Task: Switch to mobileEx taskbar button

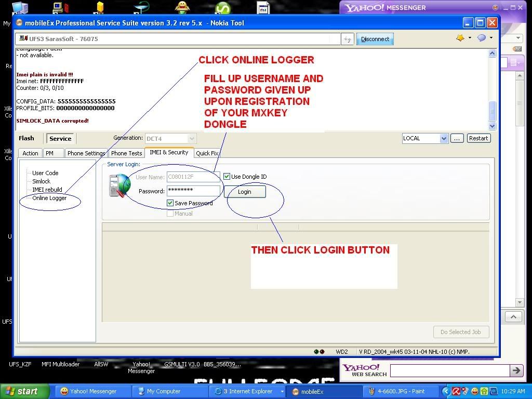Action: click(x=324, y=392)
